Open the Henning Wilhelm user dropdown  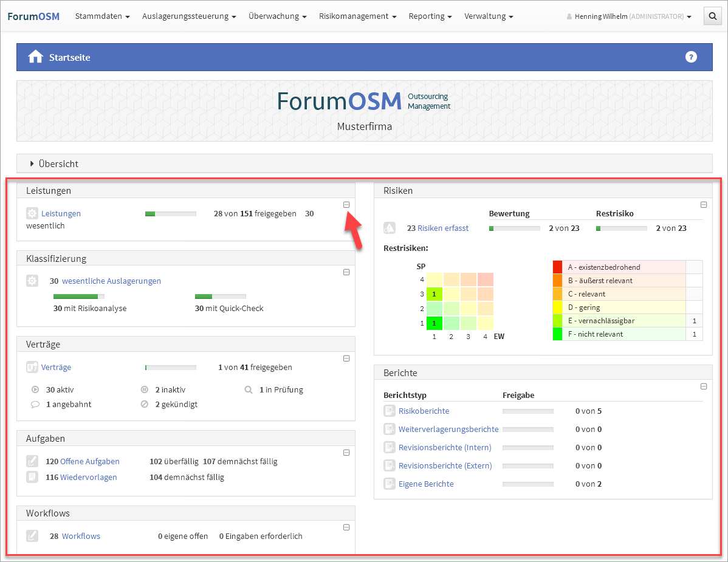pos(629,16)
